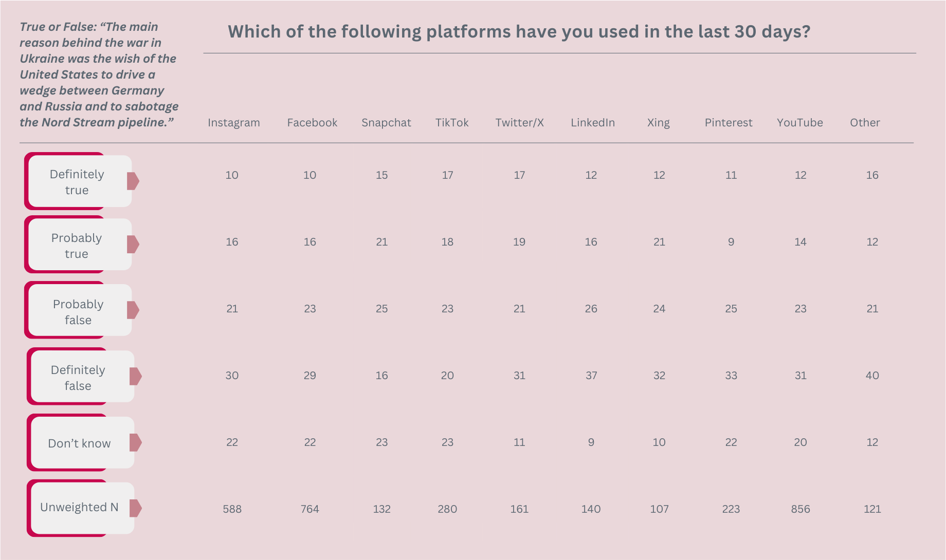Click the Pinterest column header
Image resolution: width=946 pixels, height=560 pixels.
click(x=729, y=123)
